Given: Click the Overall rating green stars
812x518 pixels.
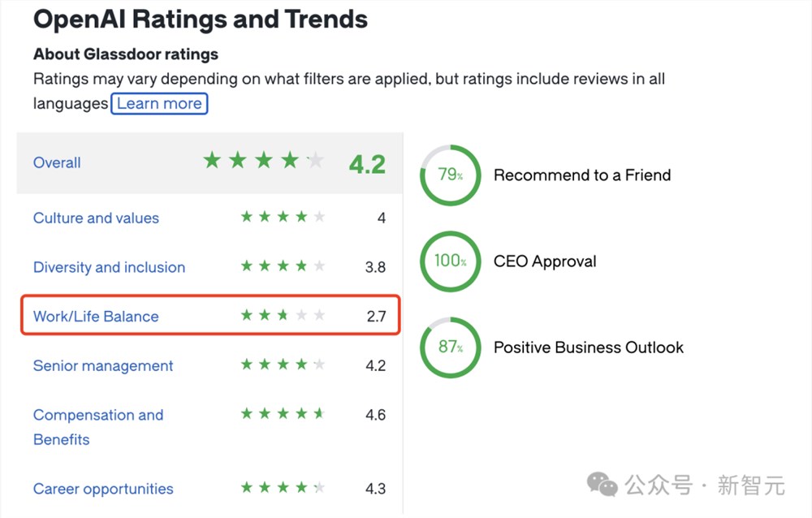Looking at the screenshot, I should 263,161.
